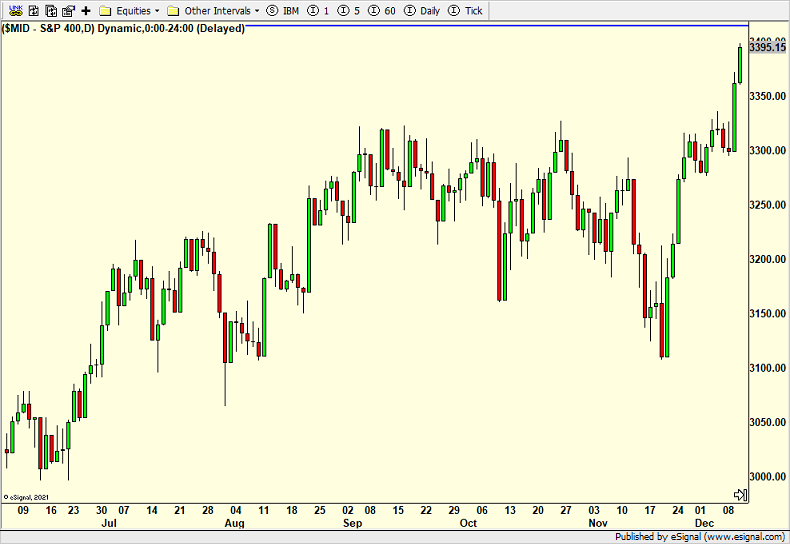Screen dimensions: 790x544
Task: Click the Sep month label on time axis
Action: (352, 522)
